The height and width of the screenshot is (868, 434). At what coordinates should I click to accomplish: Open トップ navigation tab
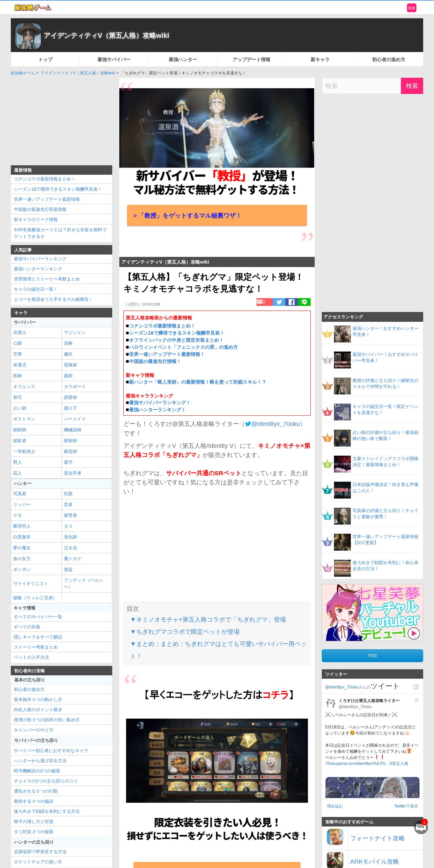[x=45, y=59]
